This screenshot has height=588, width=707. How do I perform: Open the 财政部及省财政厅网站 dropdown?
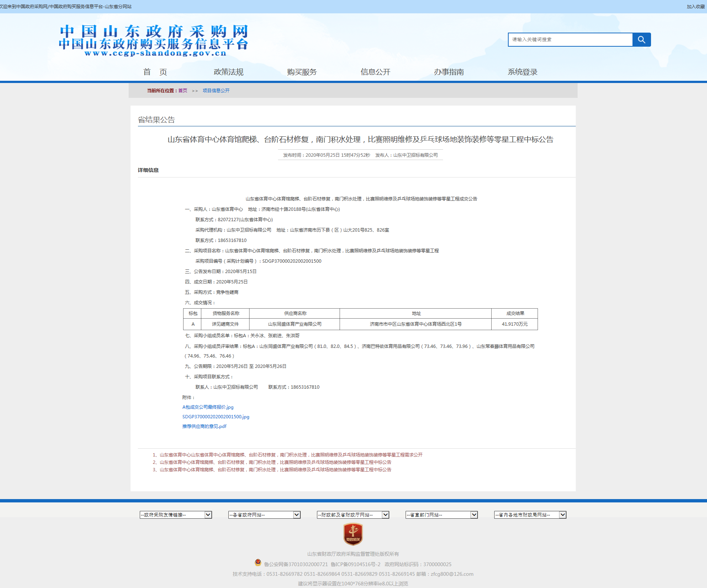pyautogui.click(x=353, y=515)
